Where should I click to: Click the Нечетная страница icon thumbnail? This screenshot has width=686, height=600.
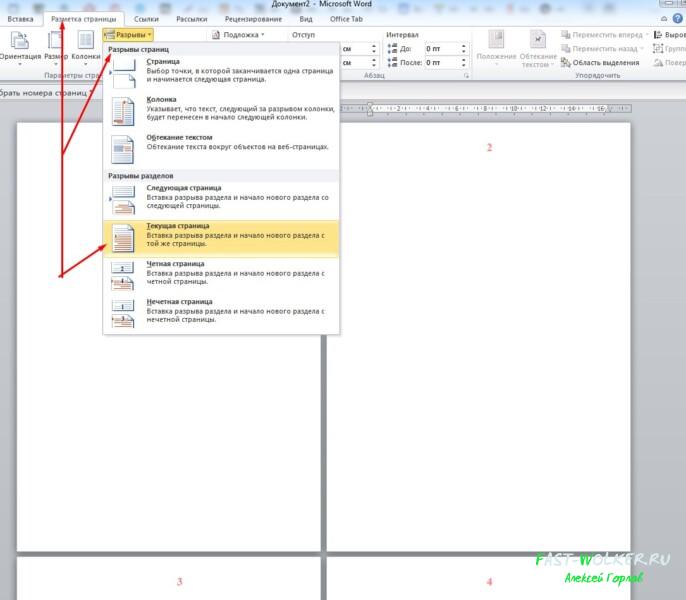click(122, 314)
